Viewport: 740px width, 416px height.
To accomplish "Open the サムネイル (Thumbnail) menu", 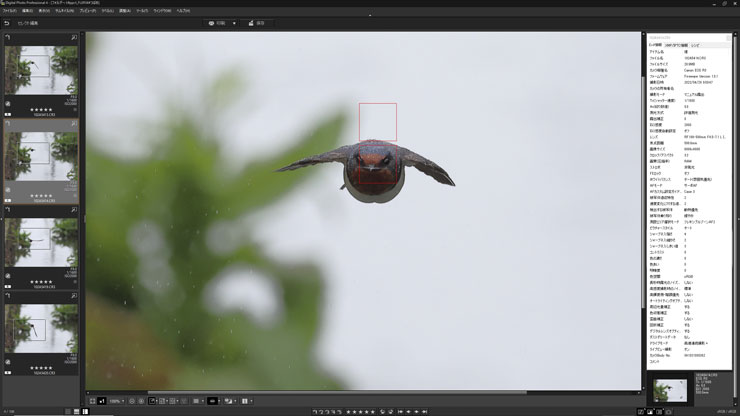I will point(64,10).
